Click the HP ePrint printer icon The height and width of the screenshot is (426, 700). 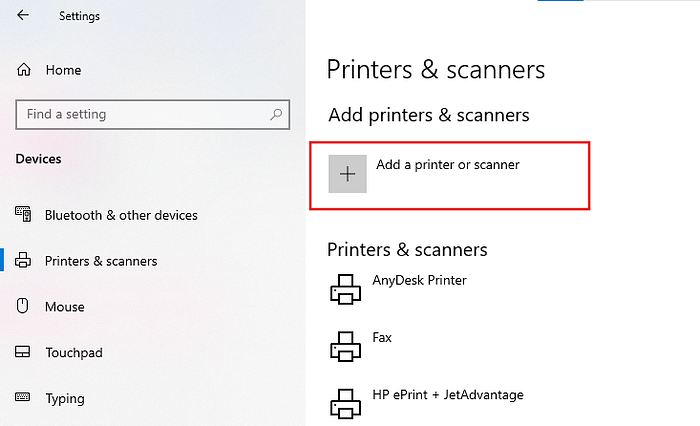click(x=345, y=403)
